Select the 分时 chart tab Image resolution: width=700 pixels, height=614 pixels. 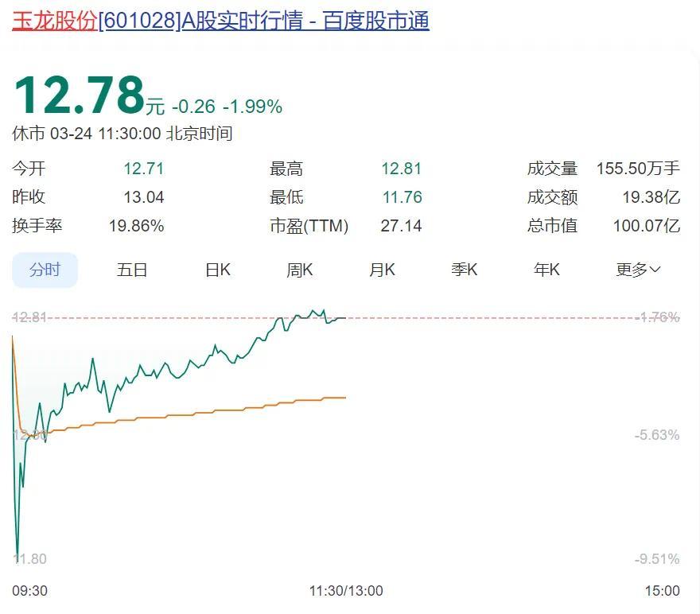coord(45,270)
